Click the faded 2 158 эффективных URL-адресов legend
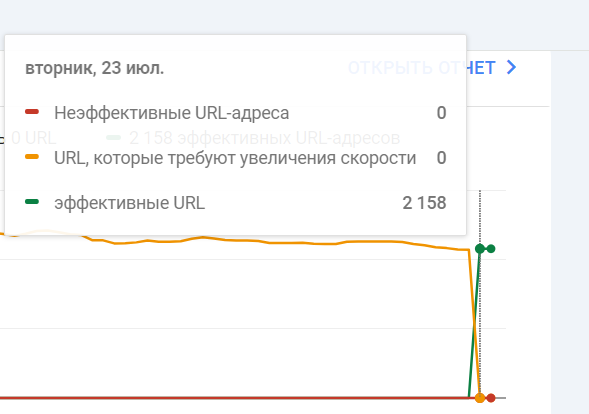Image resolution: width=589 pixels, height=414 pixels. point(264,138)
